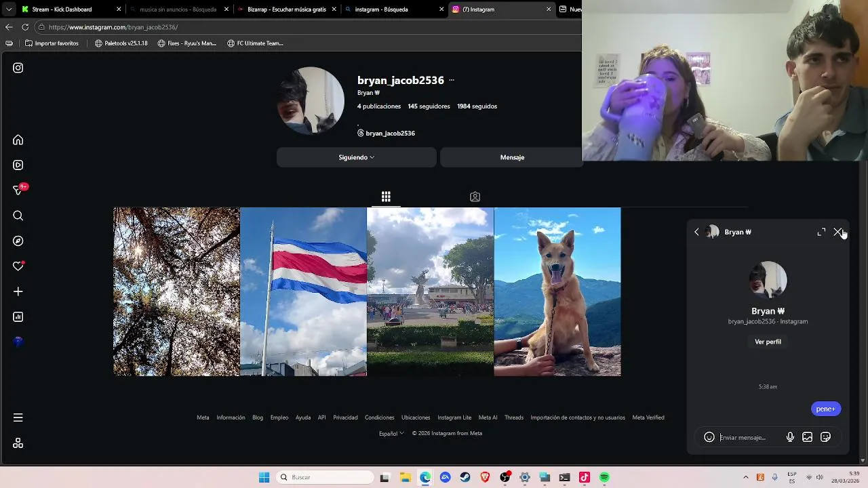Open Importar favoritos bookmark

[x=52, y=43]
